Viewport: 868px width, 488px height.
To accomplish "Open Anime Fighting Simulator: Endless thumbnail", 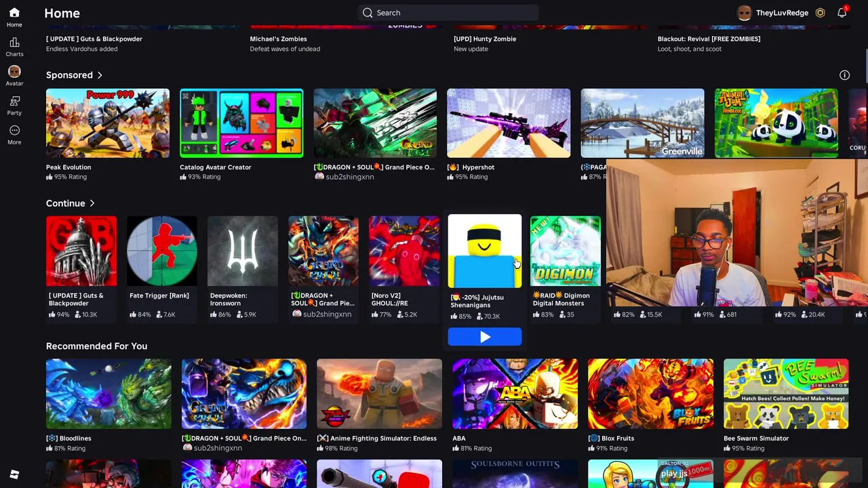I will tap(379, 394).
